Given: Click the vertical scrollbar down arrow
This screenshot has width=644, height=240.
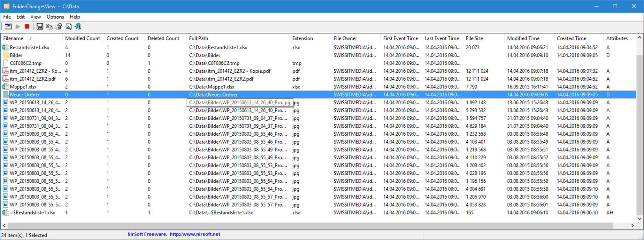Looking at the screenshot, I should click(x=640, y=219).
